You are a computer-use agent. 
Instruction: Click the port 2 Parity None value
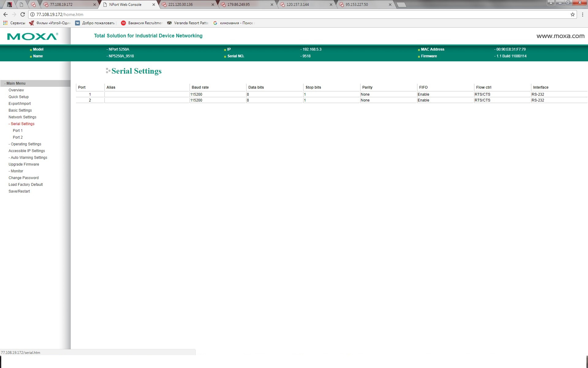(365, 100)
